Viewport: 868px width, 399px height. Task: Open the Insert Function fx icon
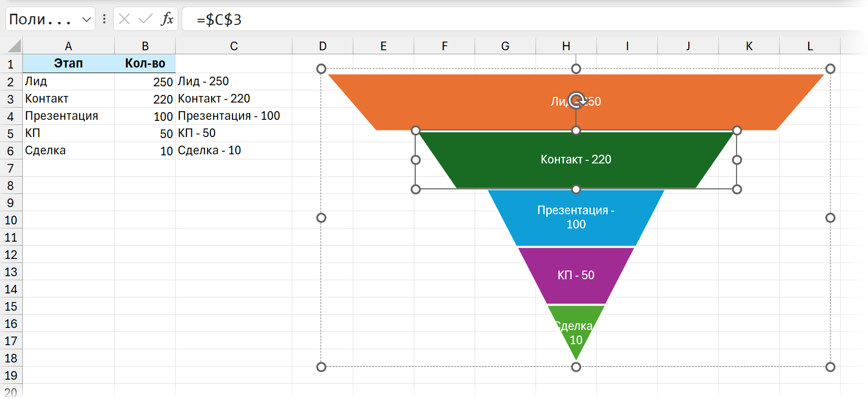[x=167, y=19]
